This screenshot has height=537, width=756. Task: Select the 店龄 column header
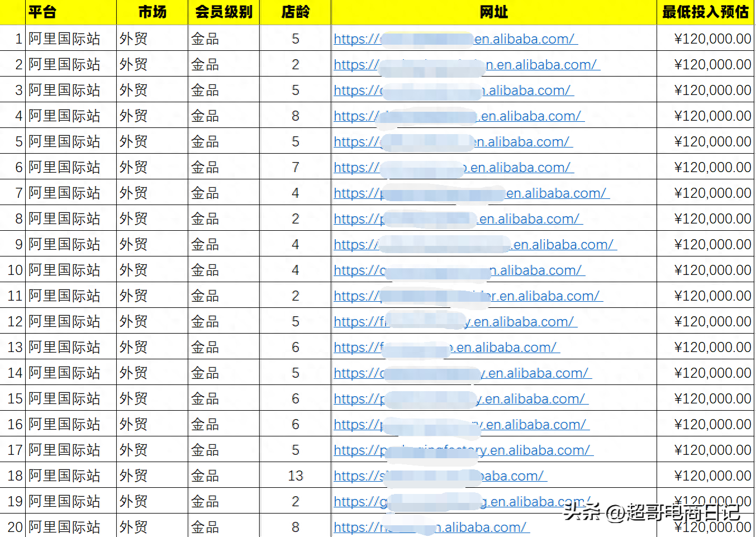point(295,12)
